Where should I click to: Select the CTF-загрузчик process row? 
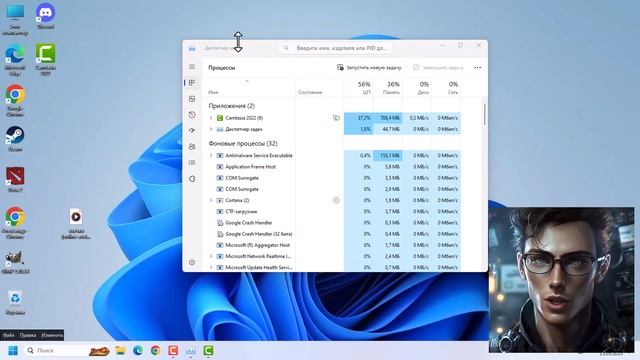pos(241,211)
